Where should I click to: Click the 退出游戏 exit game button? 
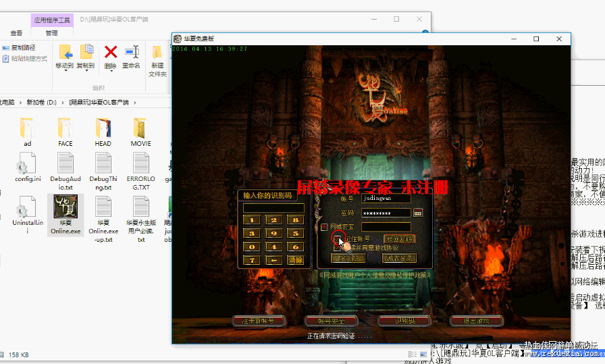pyautogui.click(x=477, y=321)
